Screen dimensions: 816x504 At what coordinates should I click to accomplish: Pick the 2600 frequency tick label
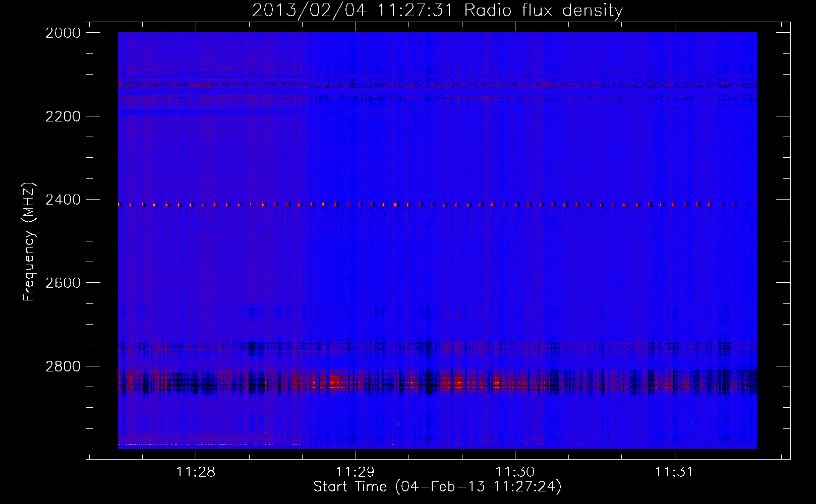(x=63, y=283)
